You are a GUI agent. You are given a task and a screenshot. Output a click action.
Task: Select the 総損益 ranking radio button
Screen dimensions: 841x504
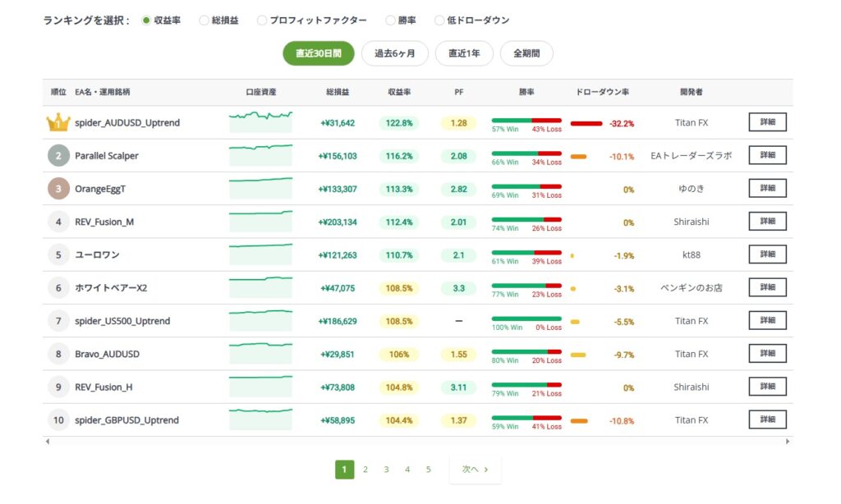(205, 20)
